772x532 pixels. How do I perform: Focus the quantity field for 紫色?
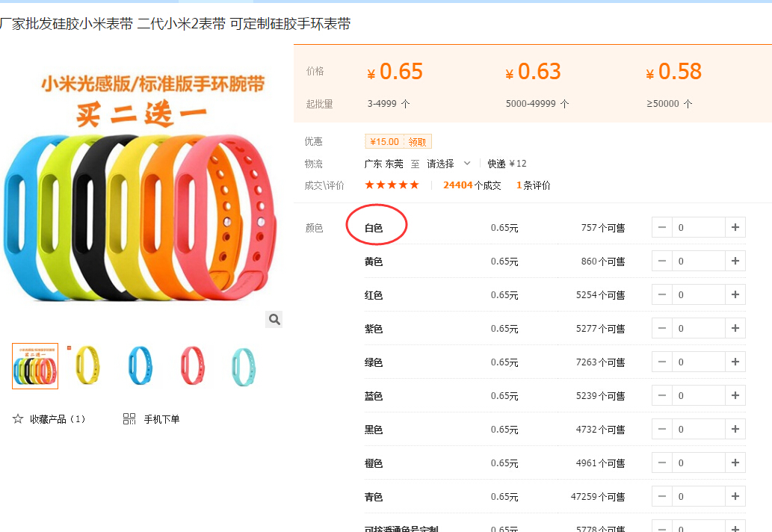(699, 328)
